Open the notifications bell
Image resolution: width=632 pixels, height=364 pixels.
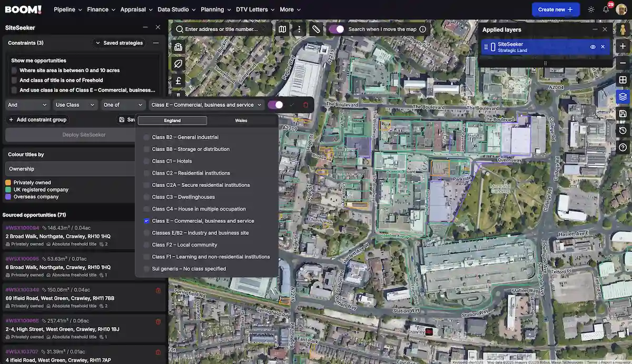tap(606, 9)
